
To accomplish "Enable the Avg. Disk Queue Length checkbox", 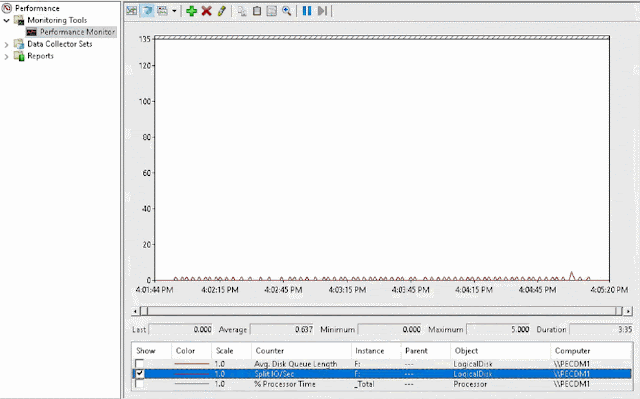I will point(140,364).
